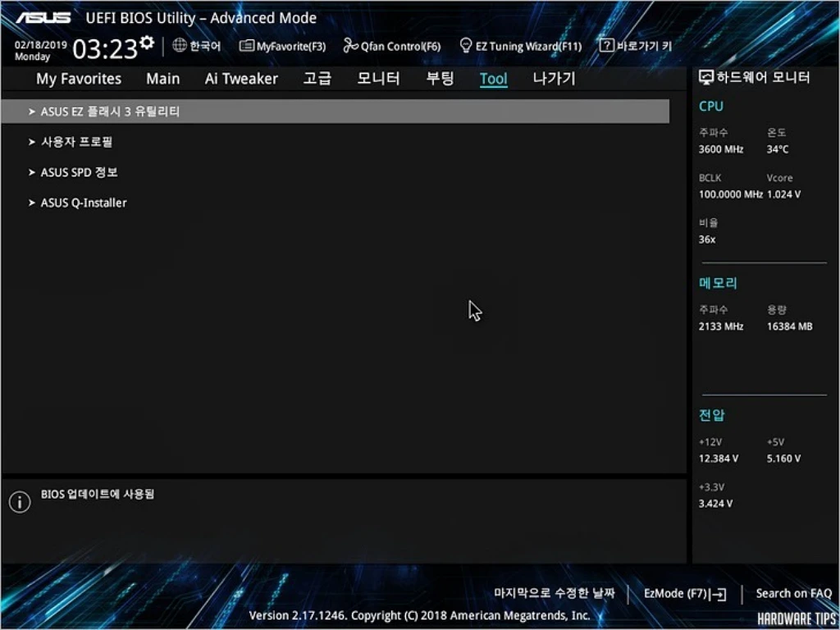Expand the arrow beside 사용자 프로필
This screenshot has height=630, width=840.
click(32, 143)
